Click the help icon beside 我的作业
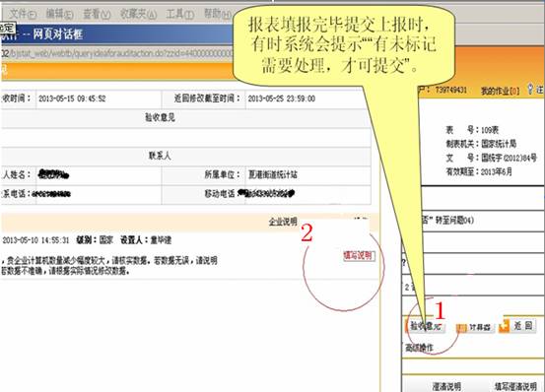This screenshot has width=545, height=392. pos(530,89)
